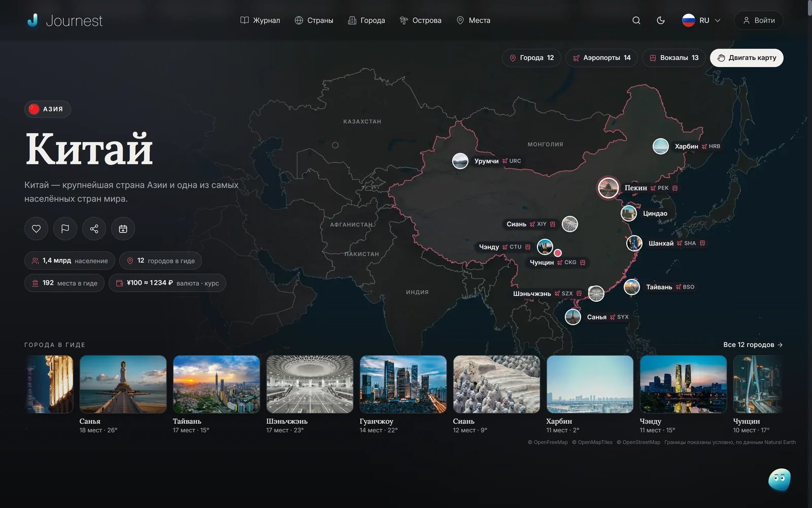Open the Чэнду city card thumbnail
This screenshot has width=812, height=508.
pyautogui.click(x=683, y=384)
